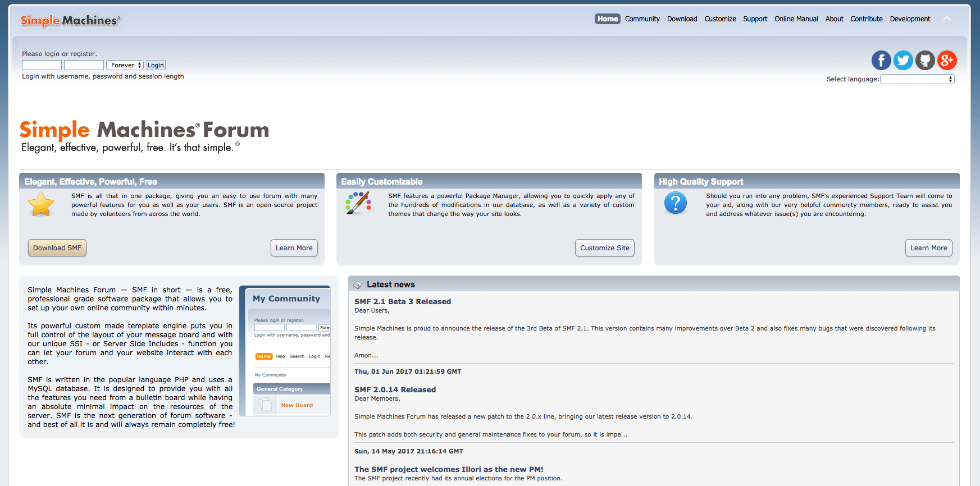980x486 pixels.
Task: Focus the password input field
Action: click(x=84, y=65)
